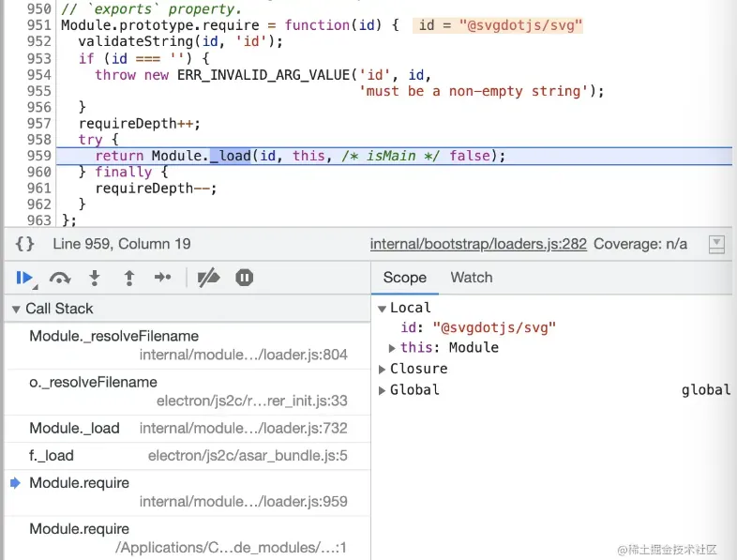Viewport: 737px width, 560px height.
Task: Click line number 961 in gutter
Action: pos(39,189)
